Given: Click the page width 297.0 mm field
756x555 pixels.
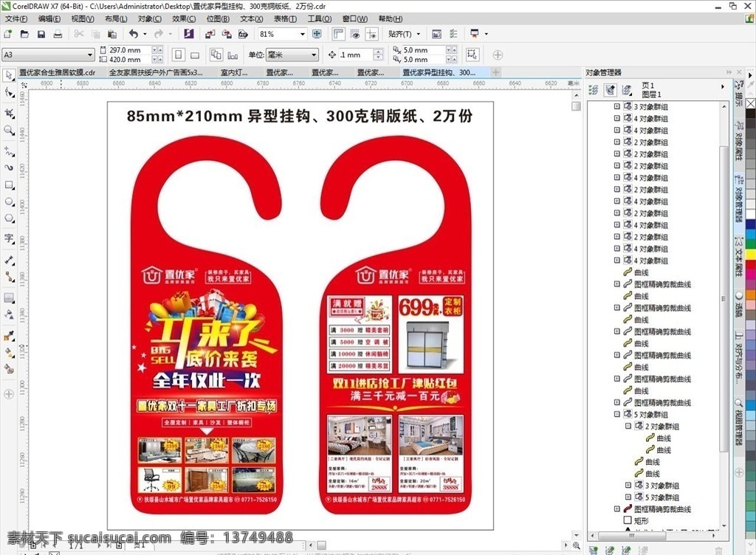Looking at the screenshot, I should 128,50.
